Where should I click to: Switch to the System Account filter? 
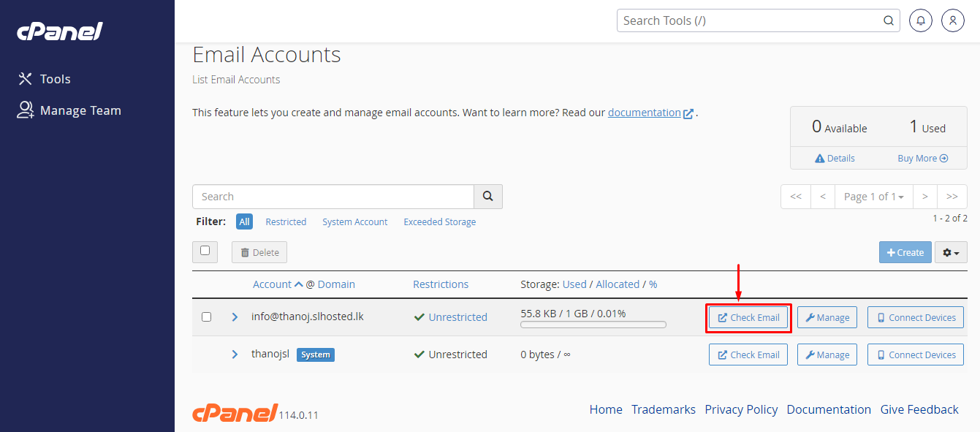pos(354,221)
